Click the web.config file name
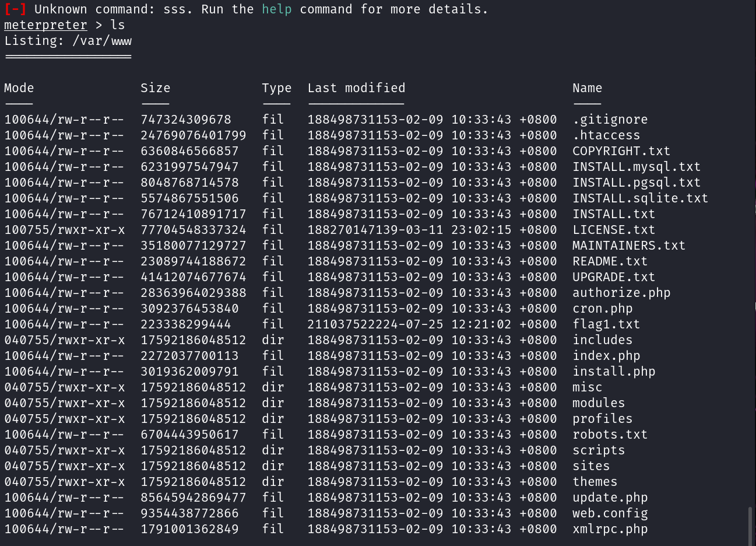756x546 pixels. (610, 513)
